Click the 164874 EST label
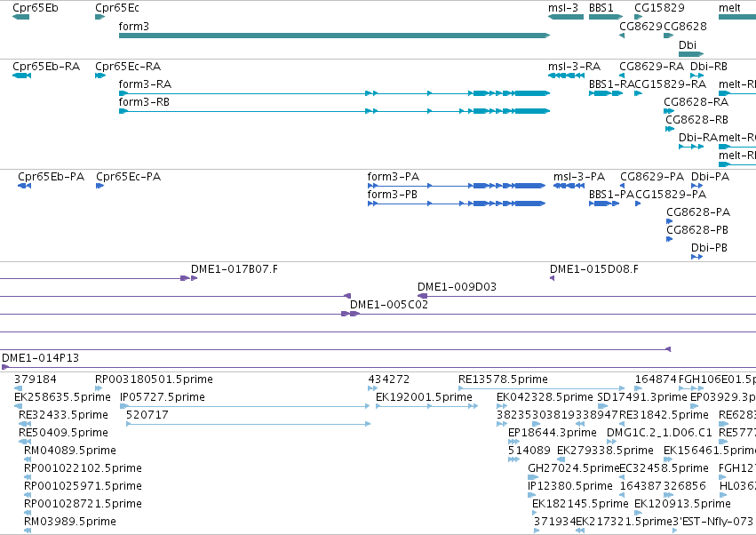Viewport: 756px width, 535px height. (656, 379)
